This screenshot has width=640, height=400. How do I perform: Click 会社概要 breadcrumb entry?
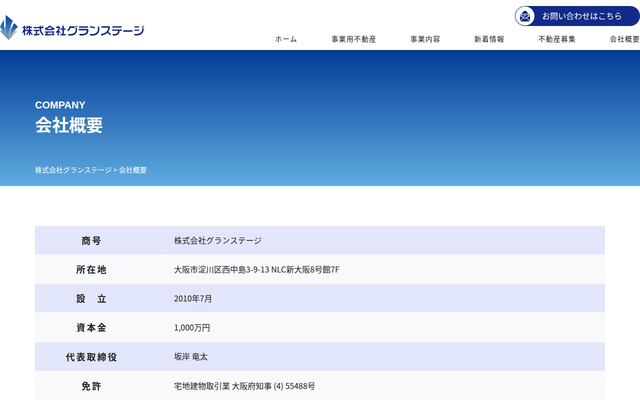click(x=133, y=170)
